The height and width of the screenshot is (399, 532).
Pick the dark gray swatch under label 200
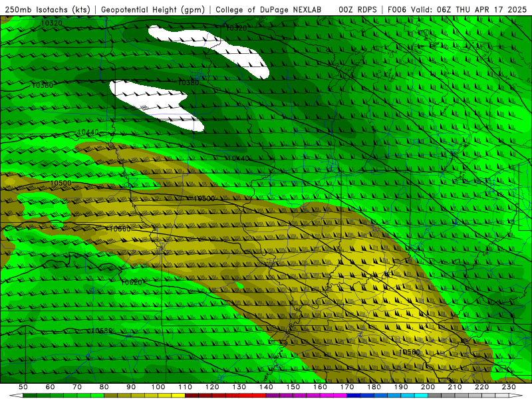(435, 395)
